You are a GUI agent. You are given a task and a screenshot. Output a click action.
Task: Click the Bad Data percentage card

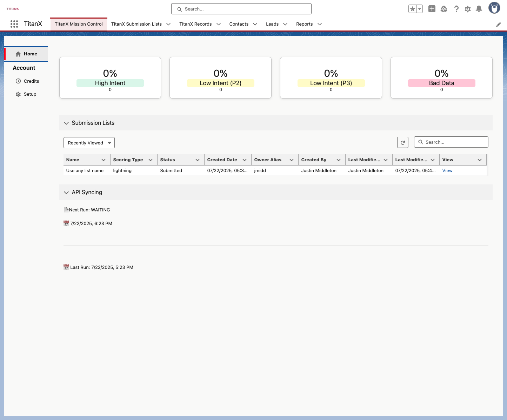(x=441, y=78)
